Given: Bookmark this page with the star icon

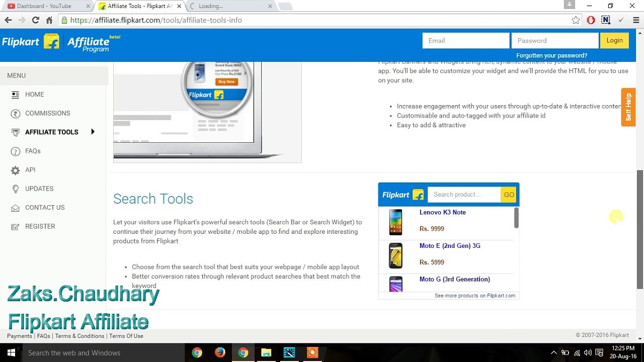Looking at the screenshot, I should click(576, 20).
